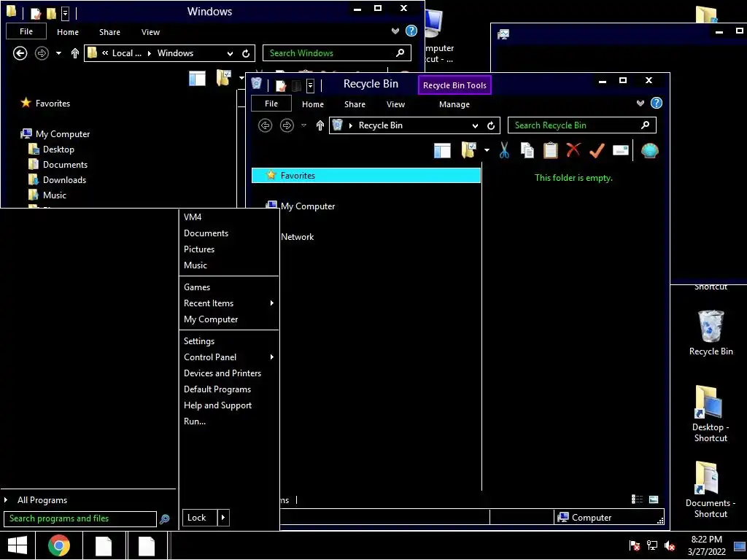Select Network in Recycle Bin navigation pane
747x560 pixels.
coord(297,237)
